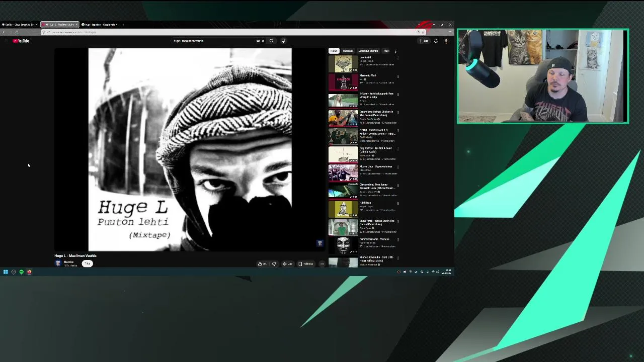Open the browser menu at toolbar right
This screenshot has width=644, height=362.
[x=450, y=32]
